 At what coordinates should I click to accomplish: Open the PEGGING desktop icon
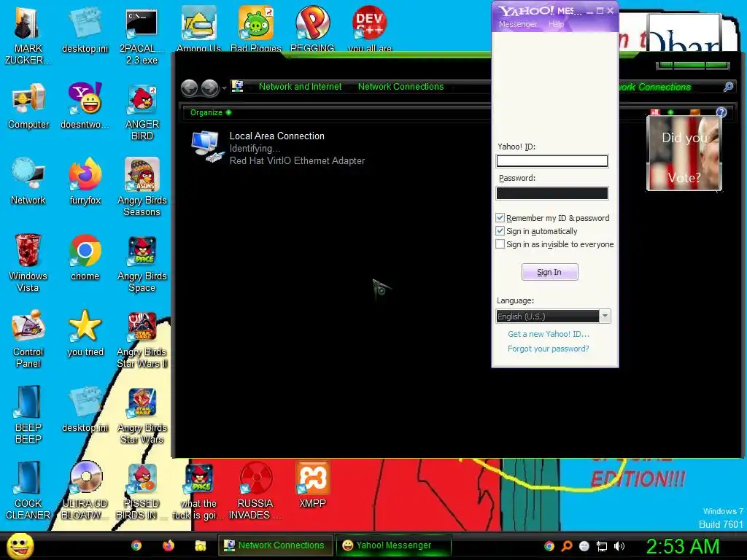(312, 29)
